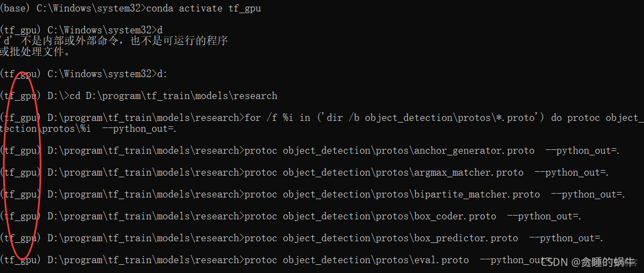Click "protoc" on the argmax_matcher line
The image size is (644, 273).
pyautogui.click(x=260, y=172)
